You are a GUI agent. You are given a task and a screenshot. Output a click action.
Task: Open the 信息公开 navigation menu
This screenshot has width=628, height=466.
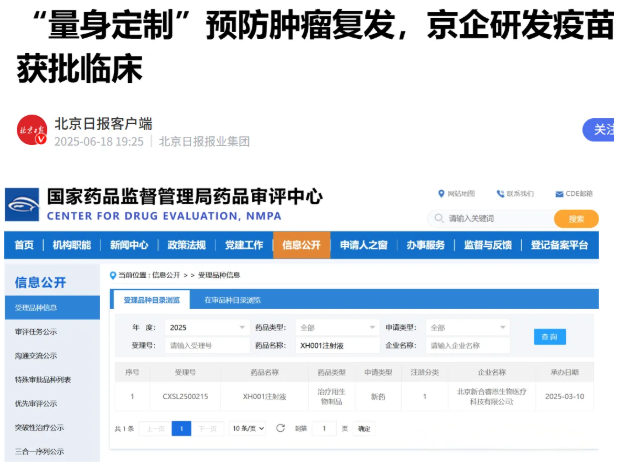pos(301,245)
